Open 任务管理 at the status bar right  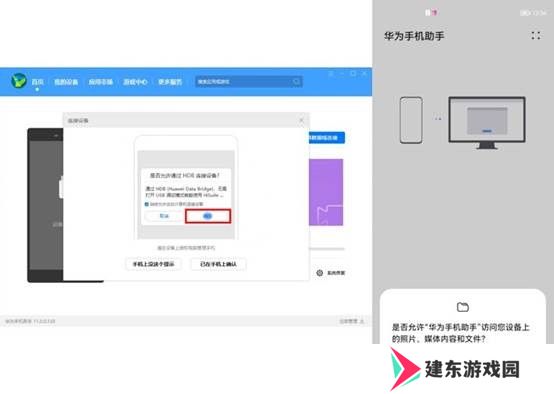351,321
